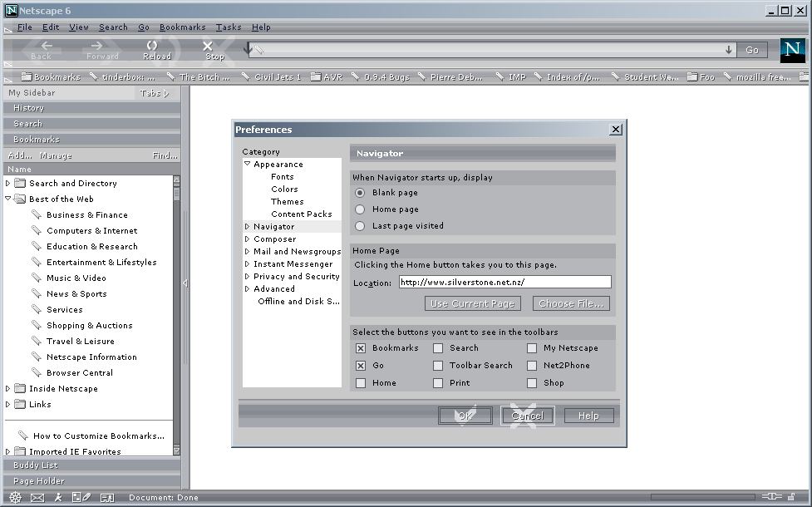The width and height of the screenshot is (812, 507).
Task: Collapse the Appearance category in Preferences
Action: (x=248, y=164)
